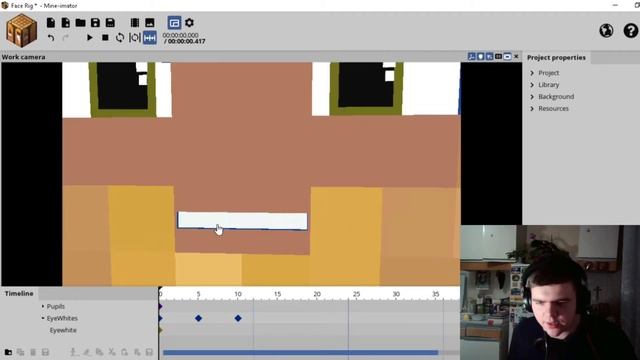This screenshot has height=360, width=640.
Task: Click the Work camera panel title
Action: (24, 57)
